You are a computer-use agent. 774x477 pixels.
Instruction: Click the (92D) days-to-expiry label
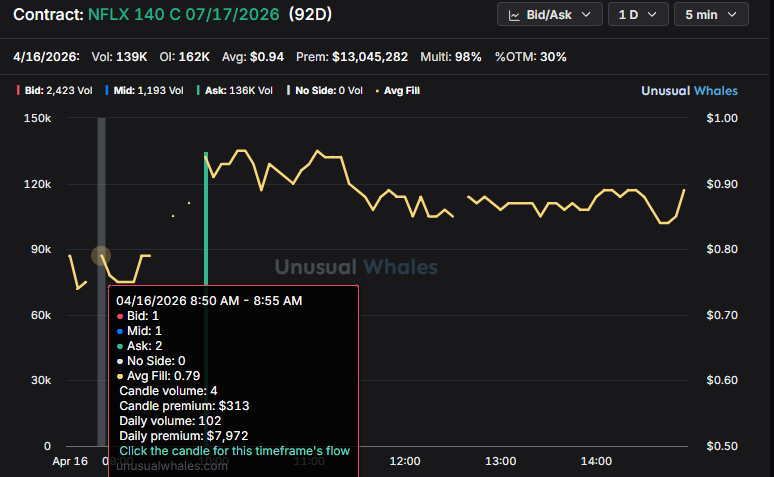[310, 14]
